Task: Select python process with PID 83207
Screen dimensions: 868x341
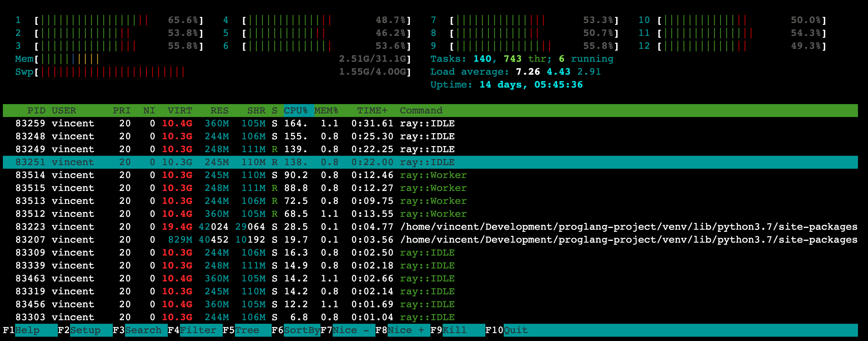Action: 430,240
